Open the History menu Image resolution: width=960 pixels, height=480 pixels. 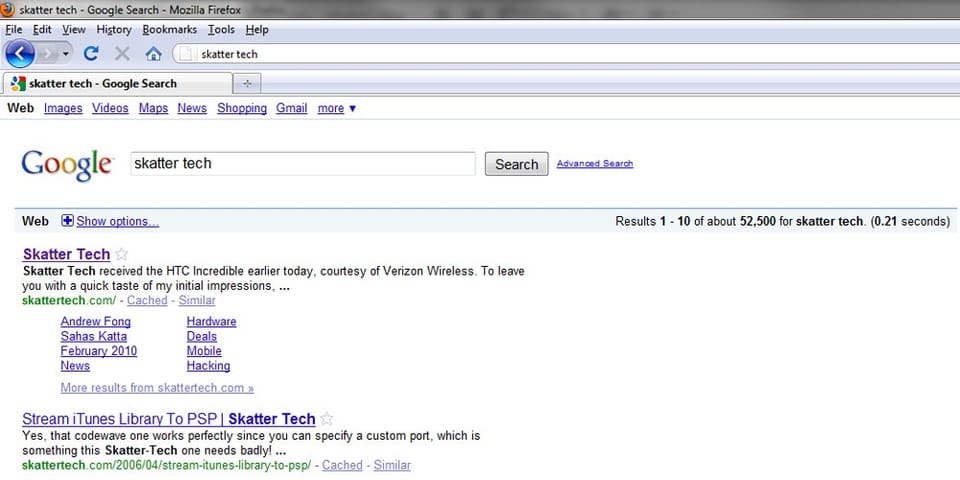(114, 29)
